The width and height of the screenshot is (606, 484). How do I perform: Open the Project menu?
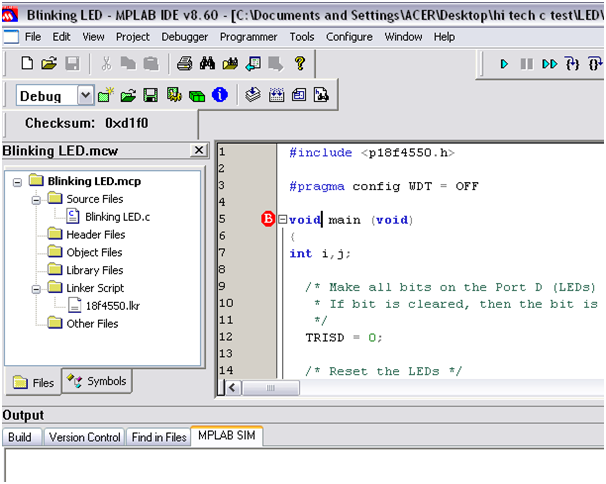[133, 37]
